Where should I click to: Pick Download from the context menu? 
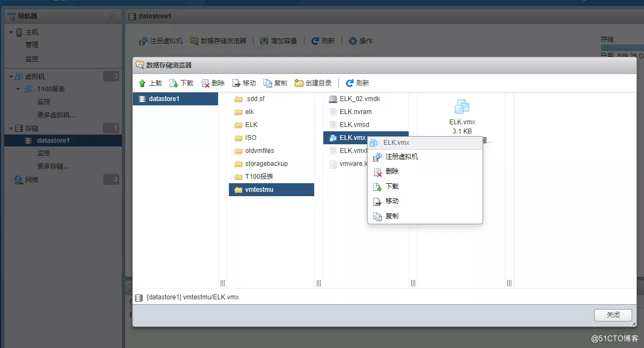(392, 186)
